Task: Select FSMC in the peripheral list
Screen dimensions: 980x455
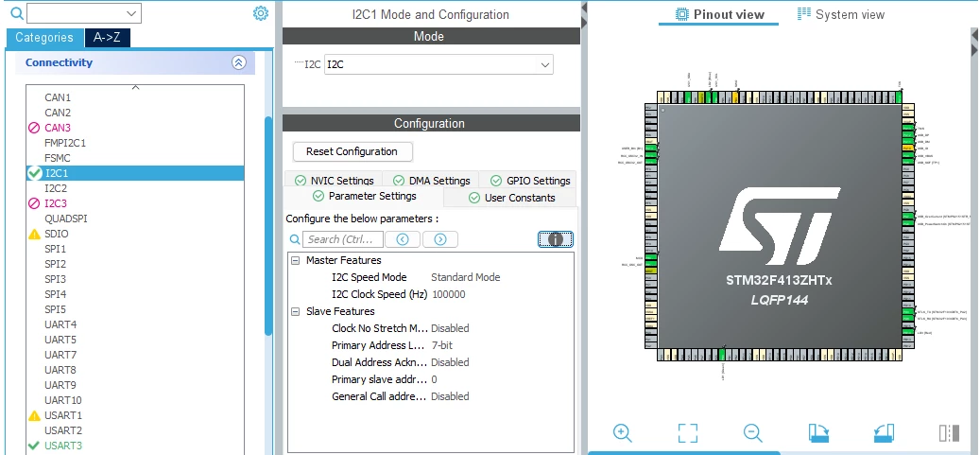Action: [x=58, y=158]
